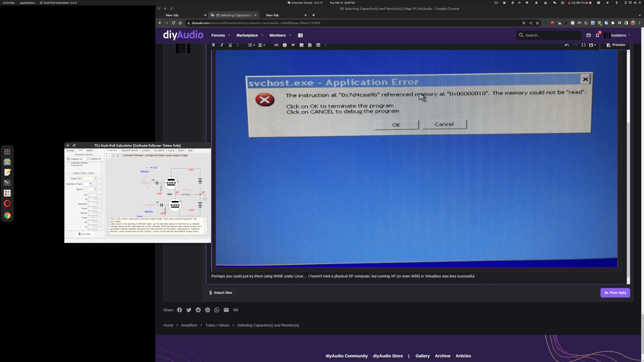Toggle BB code mode with brackets icon
The image size is (644, 362).
[584, 45]
